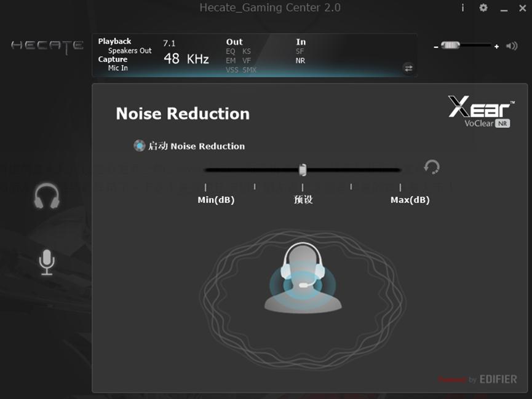Click the Min(dB) slider label
Screen dimensions: 532x399
[216, 200]
